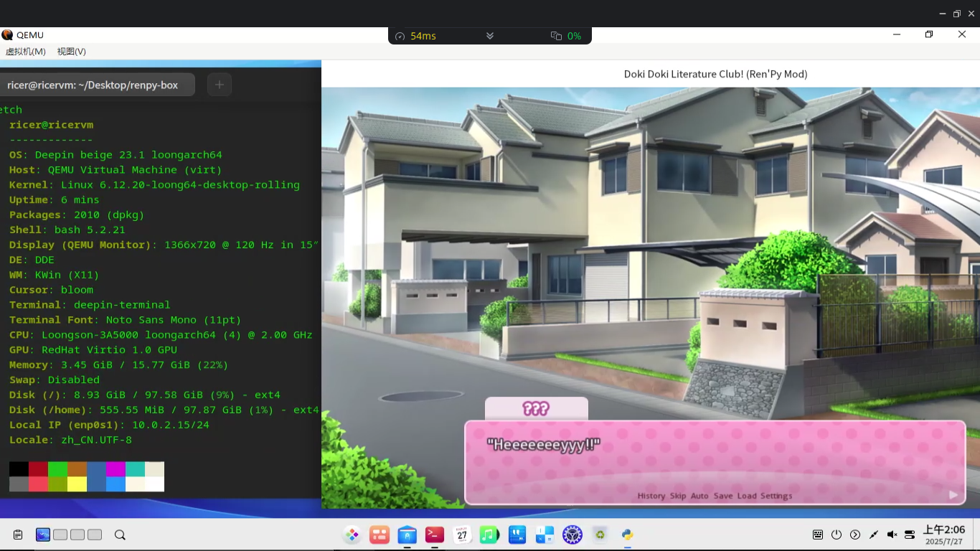Click the CPU Loongson-3A5000 line in terminal
980x551 pixels.
pos(161,335)
